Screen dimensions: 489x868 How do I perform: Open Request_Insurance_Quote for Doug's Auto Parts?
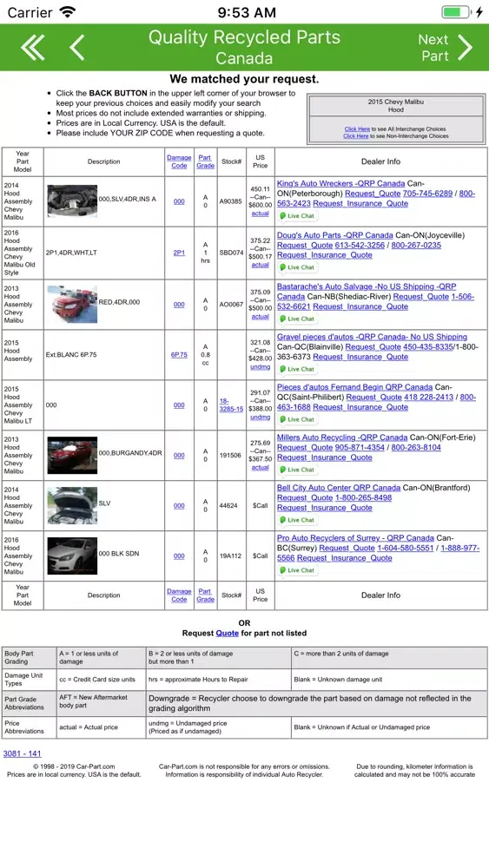point(325,255)
